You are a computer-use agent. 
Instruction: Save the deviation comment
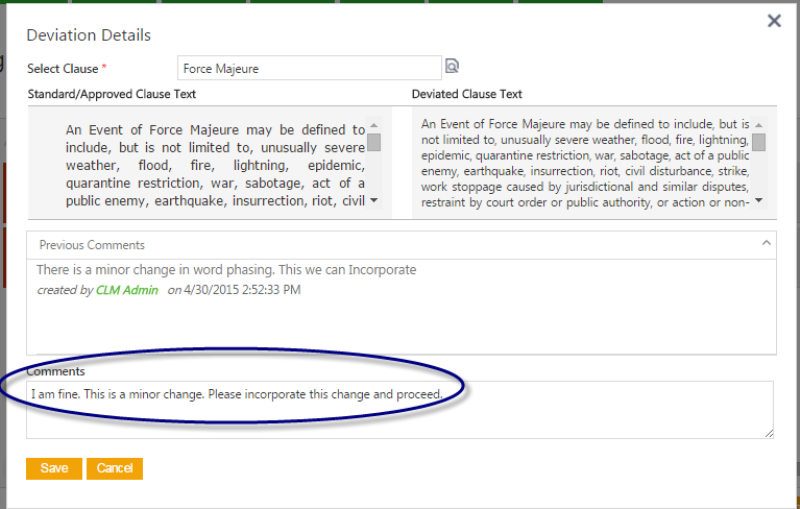54,468
